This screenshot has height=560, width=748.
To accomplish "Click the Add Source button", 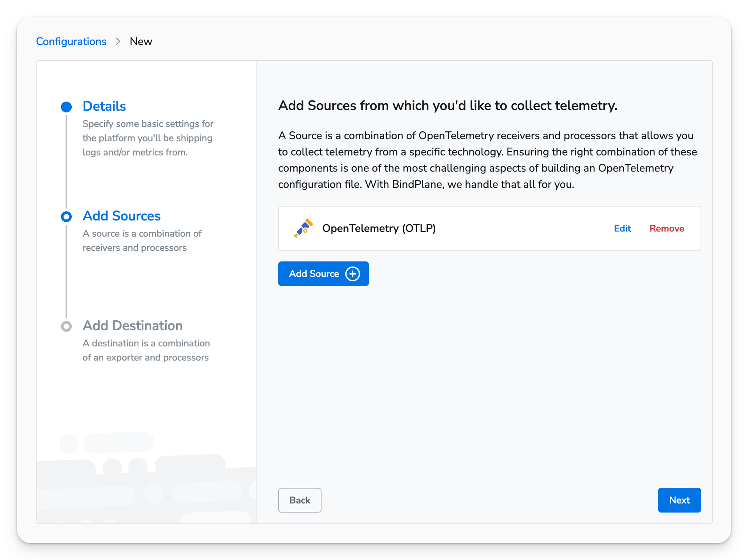I will pos(323,274).
